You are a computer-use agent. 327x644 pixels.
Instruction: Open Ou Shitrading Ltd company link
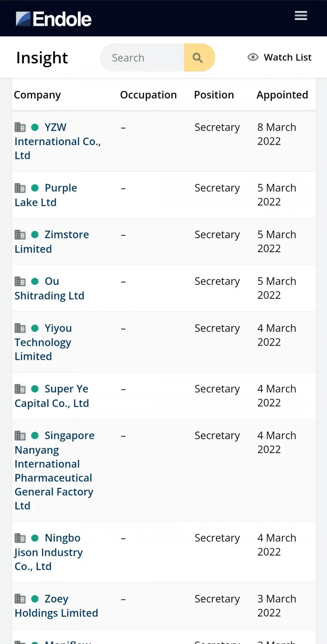point(49,289)
